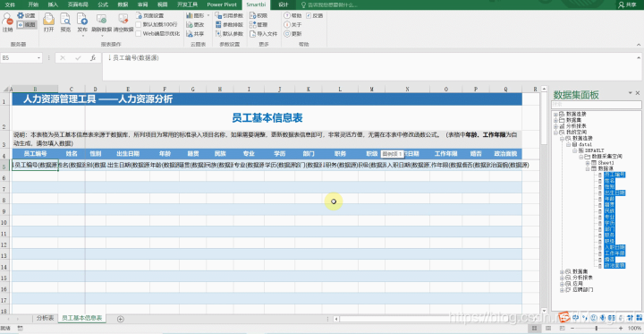
Task: Collapse the data1 tree node
Action: click(569, 145)
